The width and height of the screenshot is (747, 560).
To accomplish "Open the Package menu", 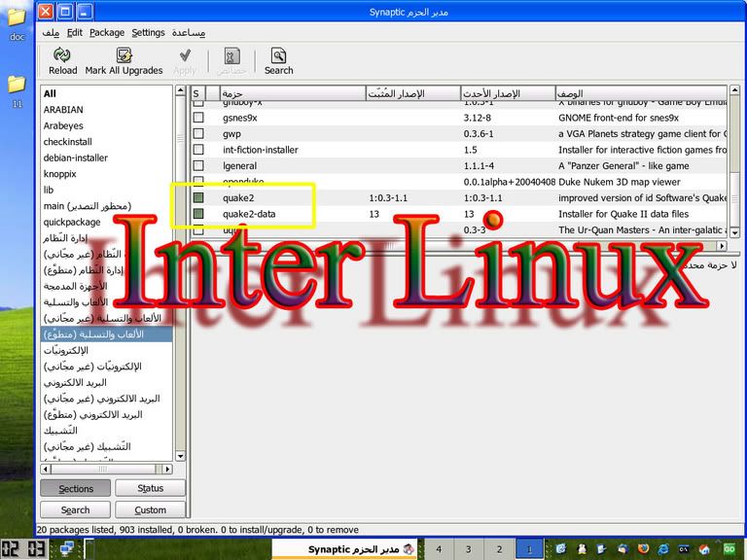I will click(107, 32).
